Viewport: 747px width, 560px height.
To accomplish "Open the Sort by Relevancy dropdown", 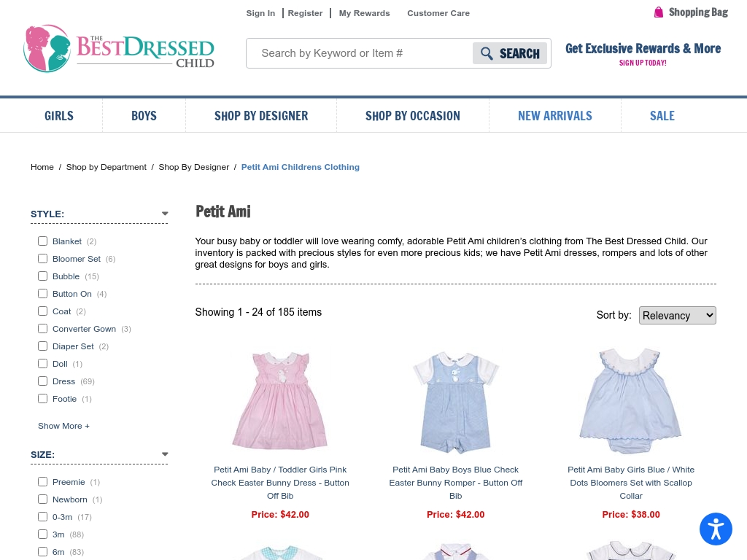I will 677,315.
